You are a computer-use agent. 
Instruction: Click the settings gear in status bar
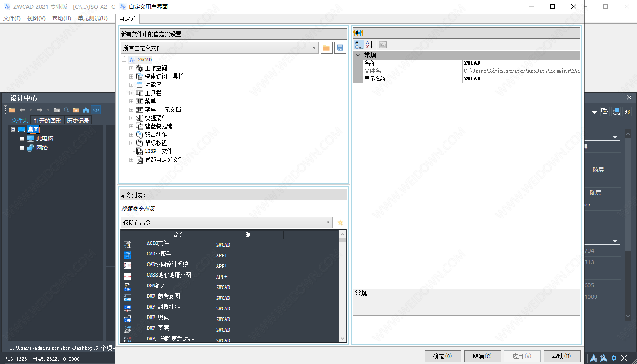click(614, 358)
